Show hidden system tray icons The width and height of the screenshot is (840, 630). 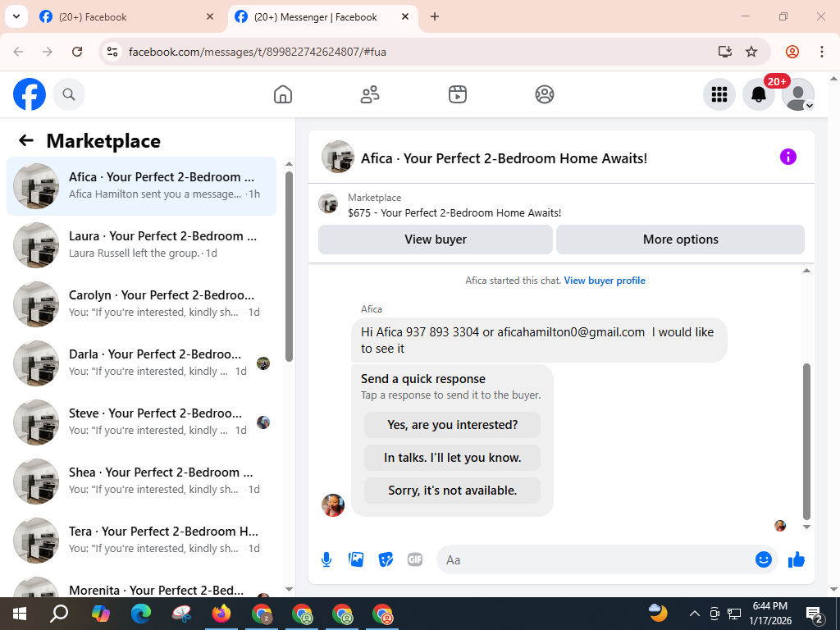point(694,614)
